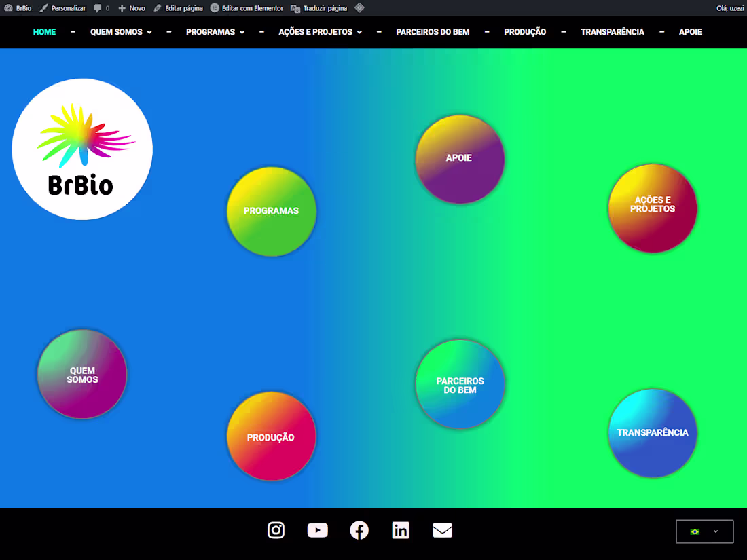Open the Facebook social icon

tap(359, 530)
